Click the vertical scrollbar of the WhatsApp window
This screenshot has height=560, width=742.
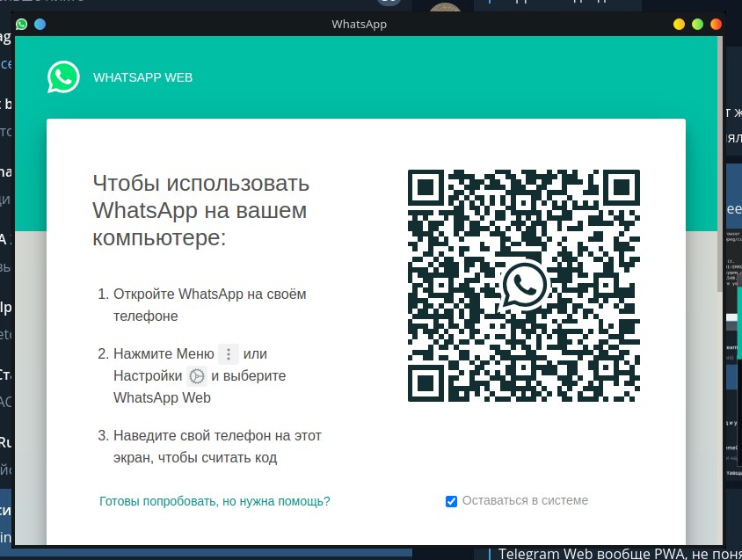tap(720, 164)
